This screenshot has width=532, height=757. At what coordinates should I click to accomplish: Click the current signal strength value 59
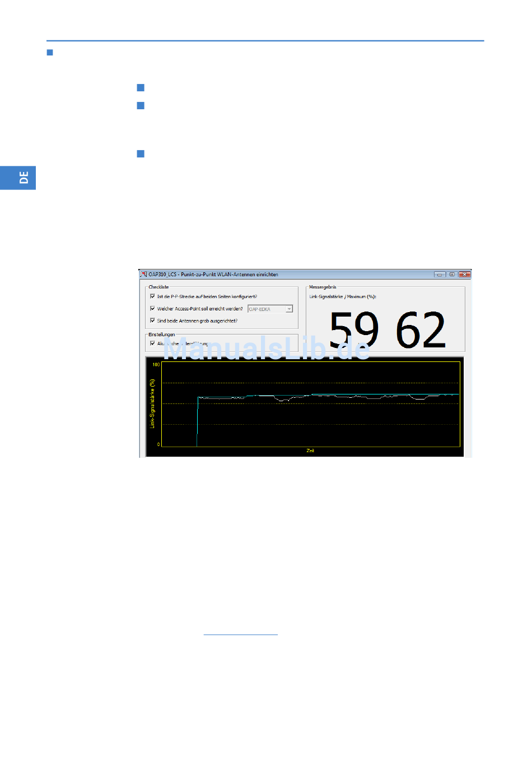click(354, 330)
